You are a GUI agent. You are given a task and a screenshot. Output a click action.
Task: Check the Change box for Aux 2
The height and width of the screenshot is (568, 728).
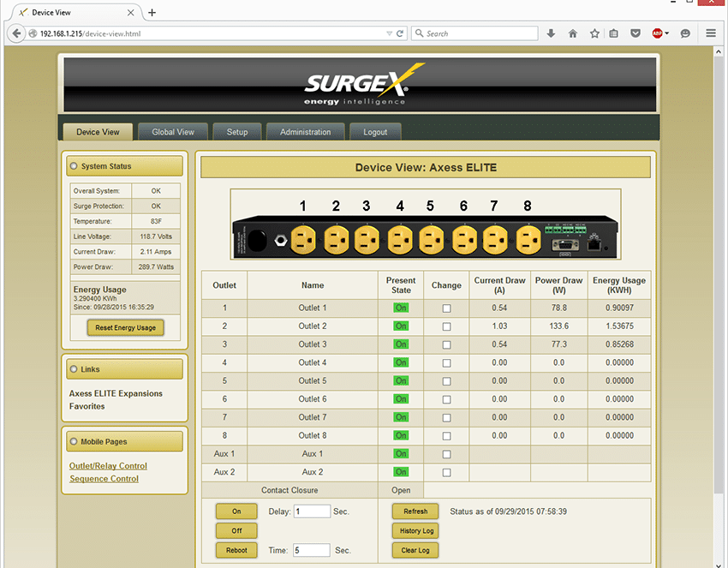(446, 473)
